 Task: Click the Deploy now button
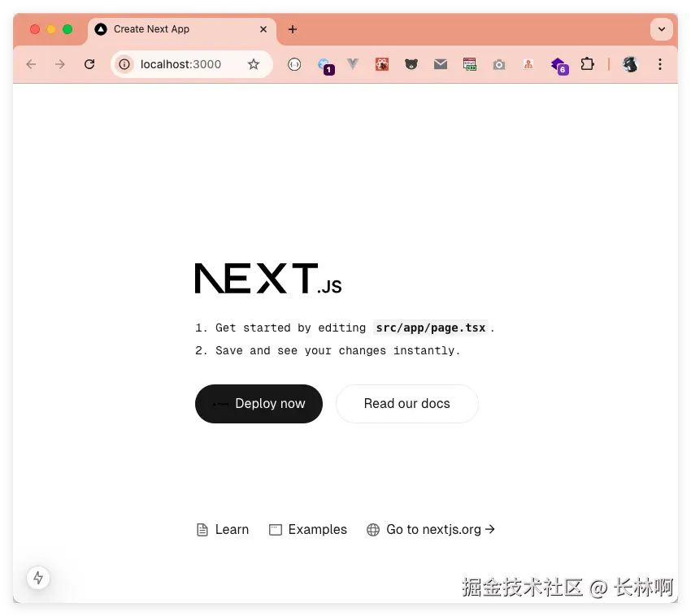coord(259,404)
